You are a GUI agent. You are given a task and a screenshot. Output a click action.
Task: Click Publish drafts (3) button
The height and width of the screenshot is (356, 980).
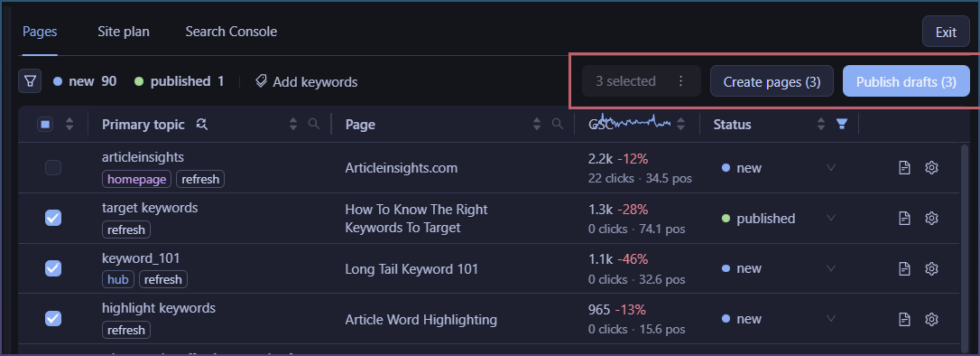[x=906, y=81]
